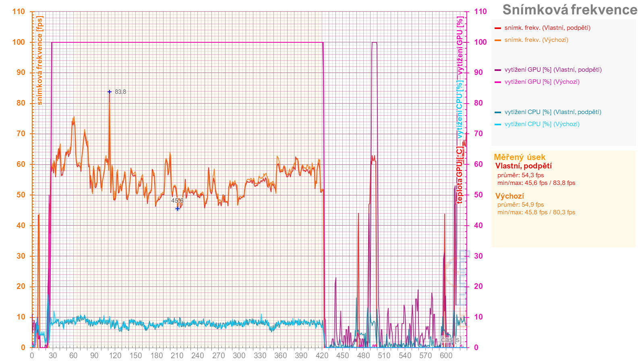Click teal swatch of vytížení CPU Vlastní legend
This screenshot has height=361, width=644.
(498, 112)
